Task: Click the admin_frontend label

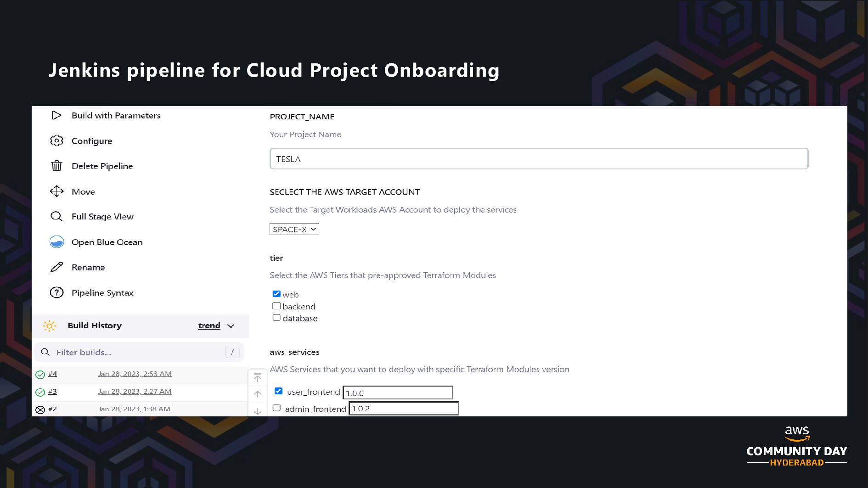Action: [x=316, y=409]
